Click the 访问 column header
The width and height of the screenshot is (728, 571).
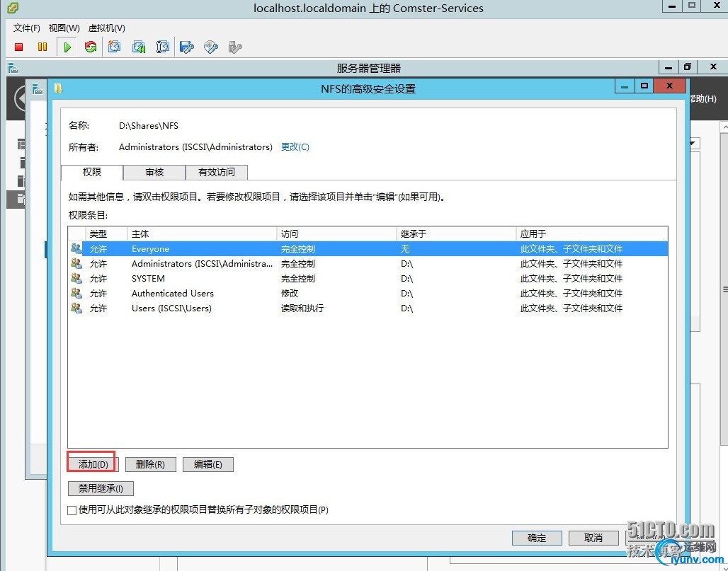coord(336,233)
